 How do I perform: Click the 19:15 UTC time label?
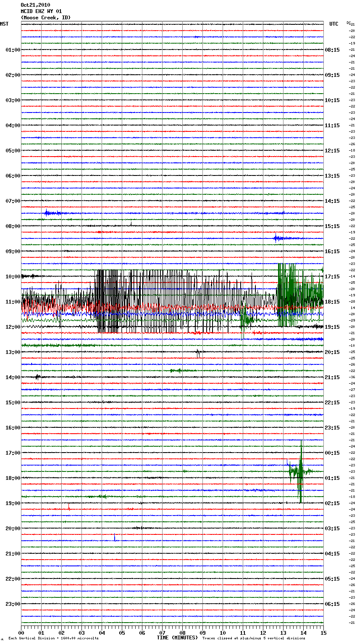pos(332,327)
